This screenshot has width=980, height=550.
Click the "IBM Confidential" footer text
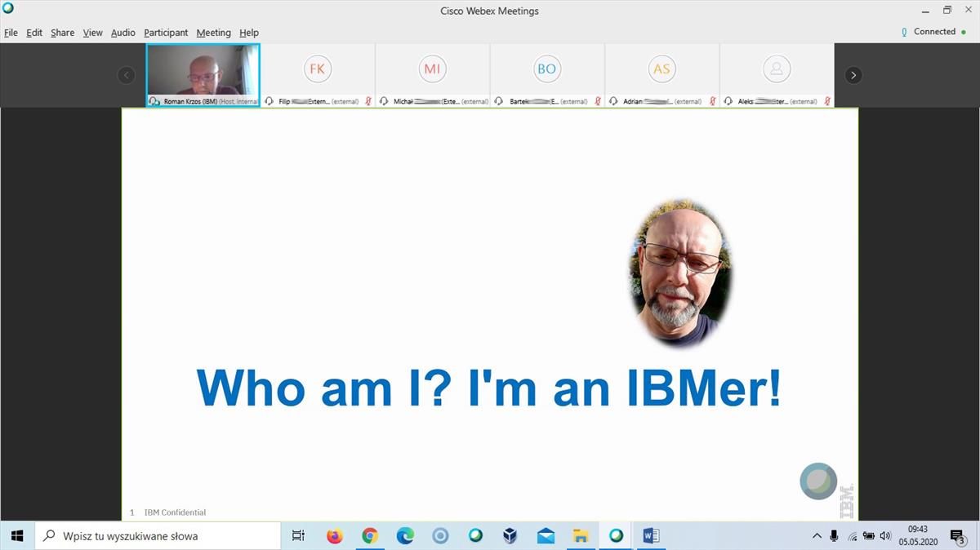point(175,512)
